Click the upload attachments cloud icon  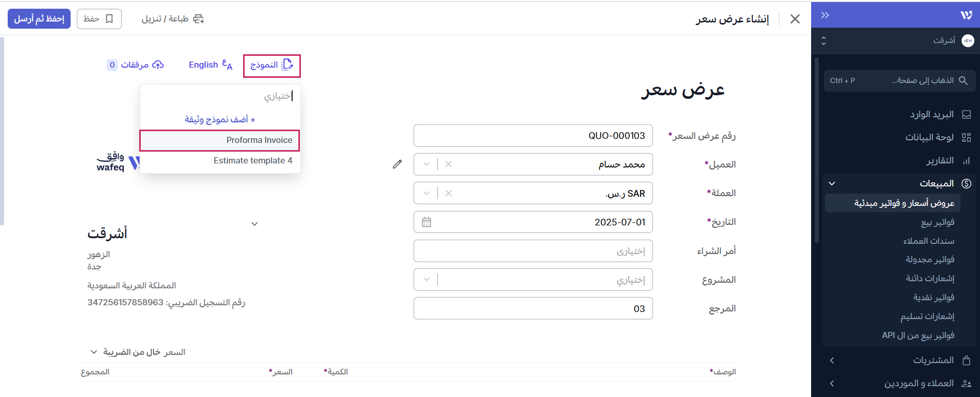158,65
